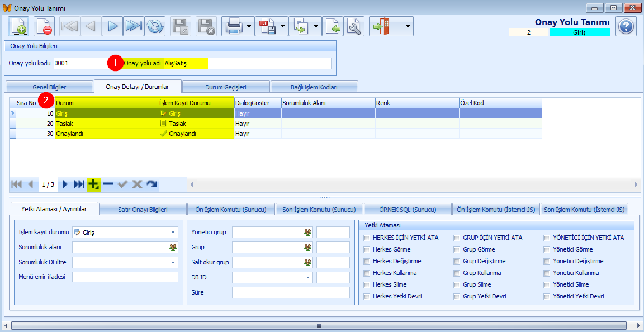
Task: Enable HERKES İÇİN YETKİ ATA checkbox
Action: tap(367, 238)
